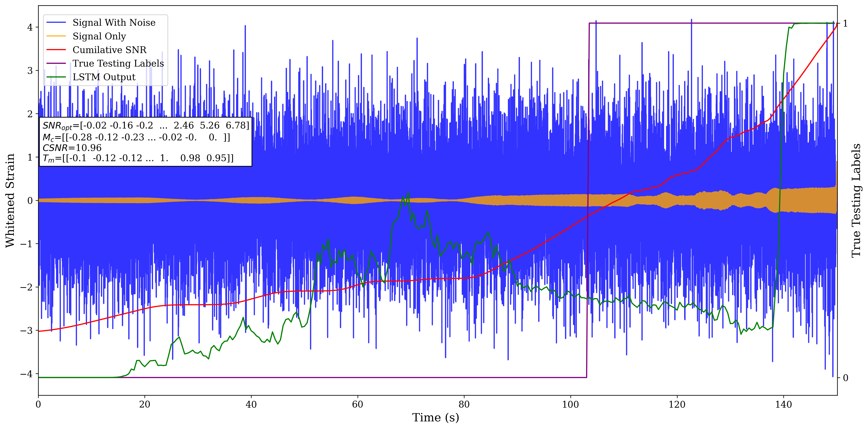868x429 pixels.
Task: Click the Tm values annotation line
Action: [x=138, y=158]
